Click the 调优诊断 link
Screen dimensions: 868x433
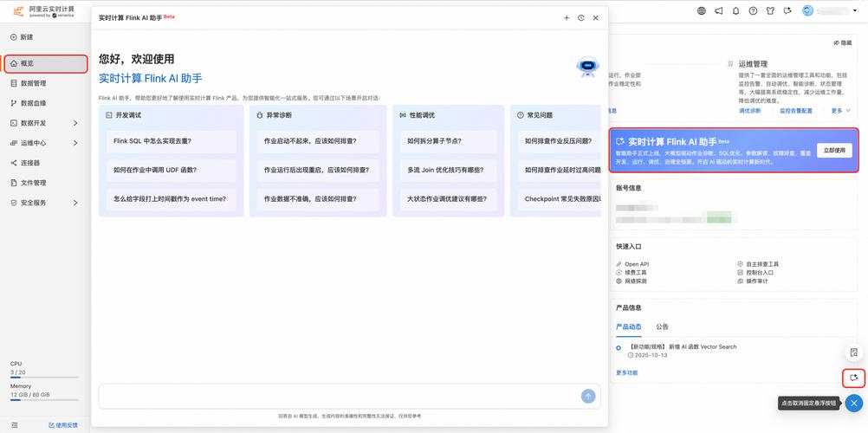click(749, 111)
